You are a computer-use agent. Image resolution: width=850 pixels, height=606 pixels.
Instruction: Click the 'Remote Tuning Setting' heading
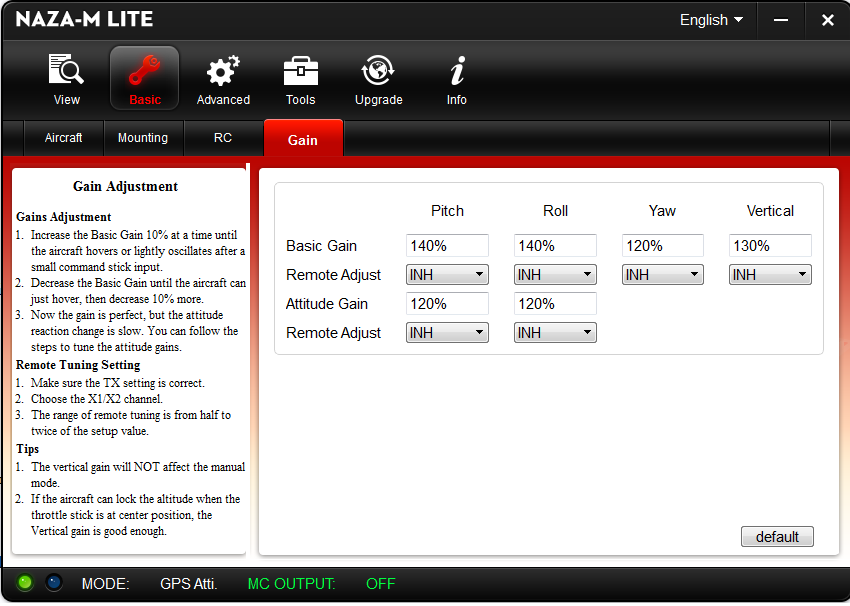[x=78, y=365]
